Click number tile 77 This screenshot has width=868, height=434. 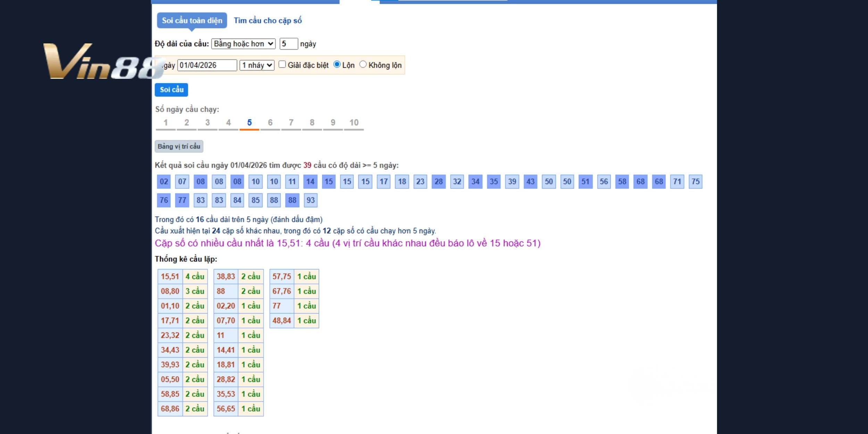click(182, 200)
